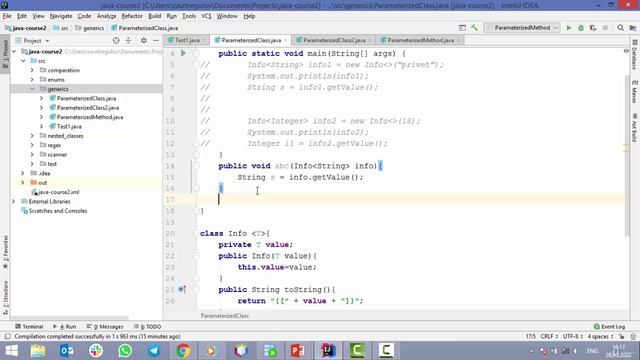Expand External Libraries node

[x=13, y=202]
